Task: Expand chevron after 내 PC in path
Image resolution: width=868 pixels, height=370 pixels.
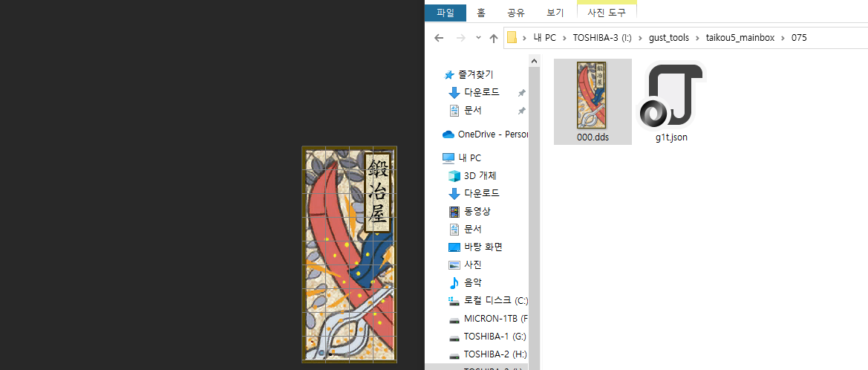Action: click(564, 38)
